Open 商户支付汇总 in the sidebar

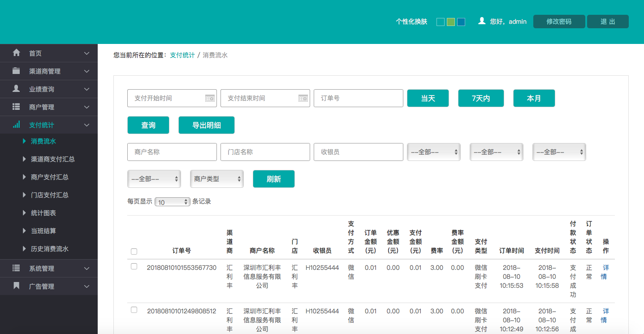[50, 177]
